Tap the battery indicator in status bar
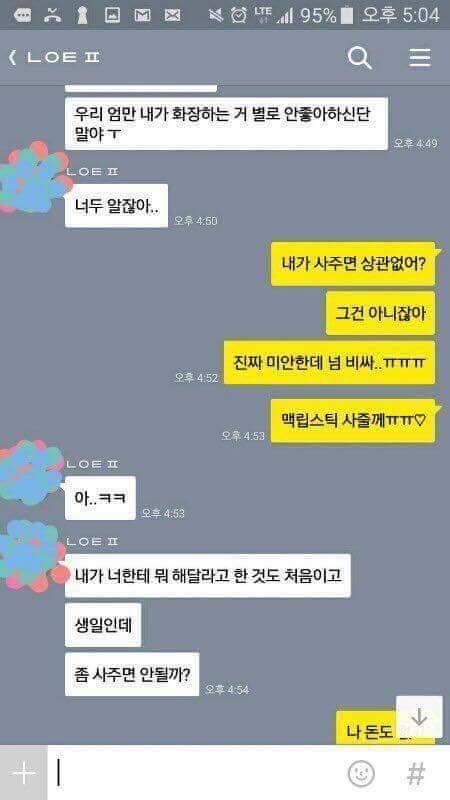This screenshot has height=800, width=450. click(x=347, y=15)
